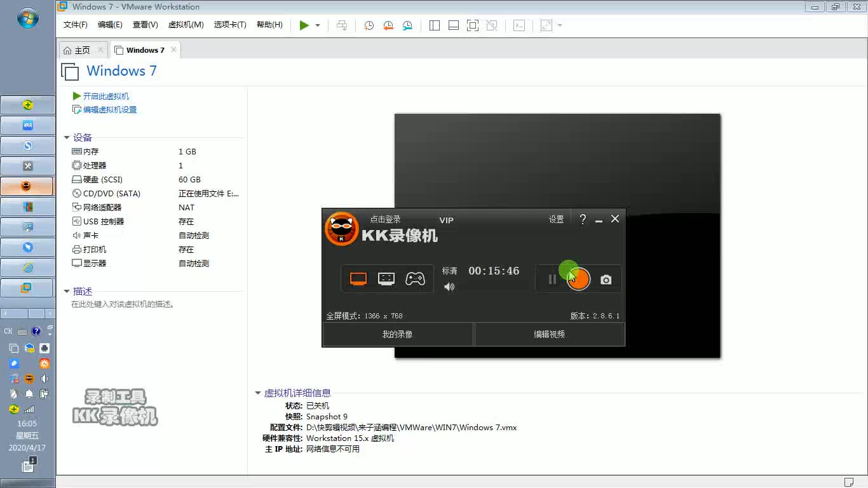
Task: Click 点击登录 in KK录像机
Action: pos(385,219)
